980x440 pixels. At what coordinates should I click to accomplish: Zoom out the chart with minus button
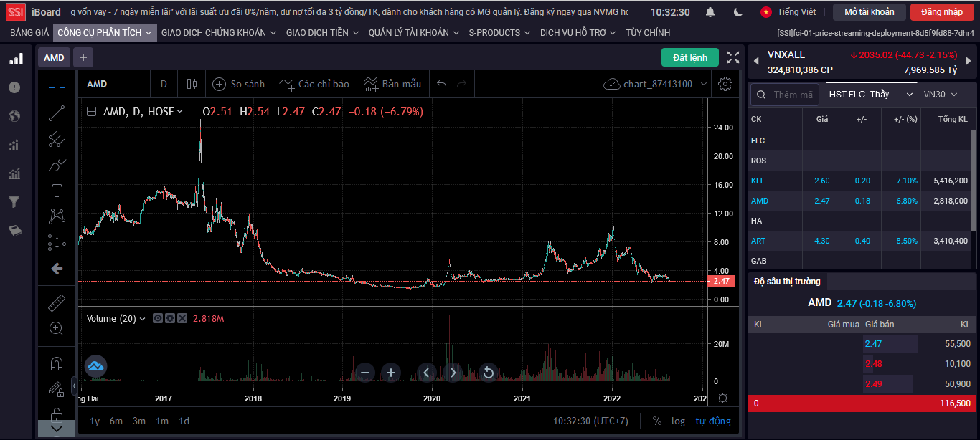click(365, 373)
